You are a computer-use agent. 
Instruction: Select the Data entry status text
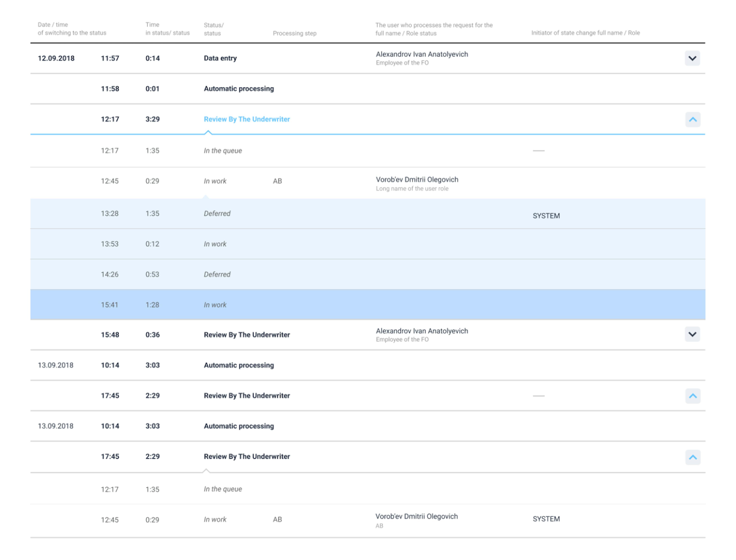[x=220, y=58]
